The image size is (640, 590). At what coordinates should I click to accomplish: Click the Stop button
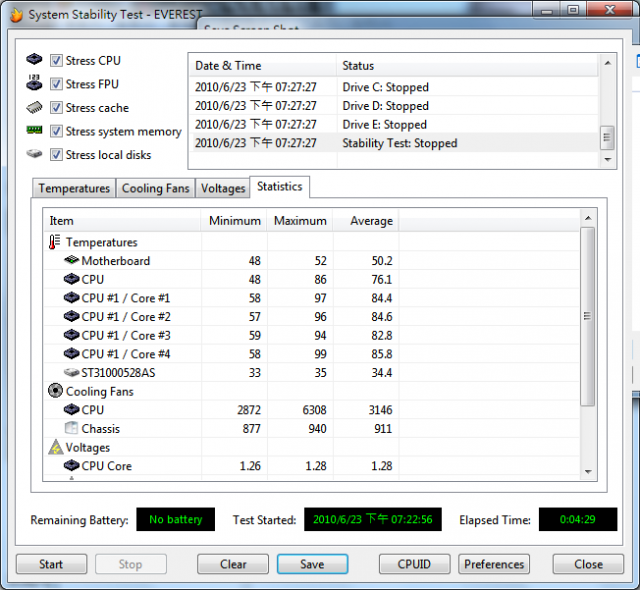coord(131,564)
